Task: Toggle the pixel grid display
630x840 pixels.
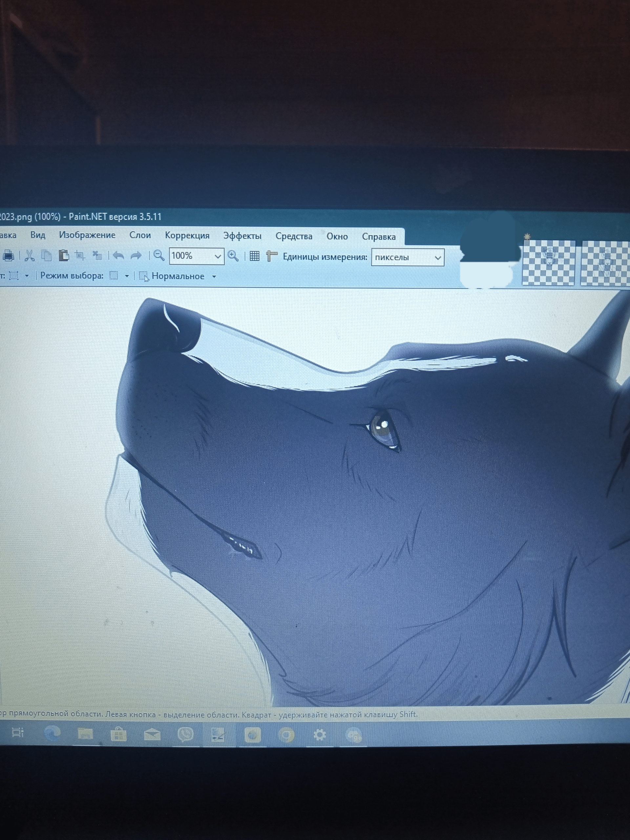Action: (254, 256)
